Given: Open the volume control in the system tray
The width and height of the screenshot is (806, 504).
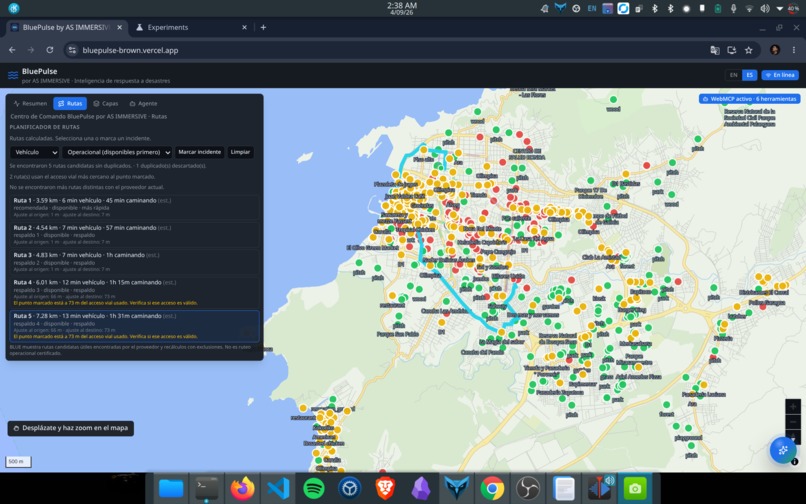Looking at the screenshot, I should coord(765,8).
